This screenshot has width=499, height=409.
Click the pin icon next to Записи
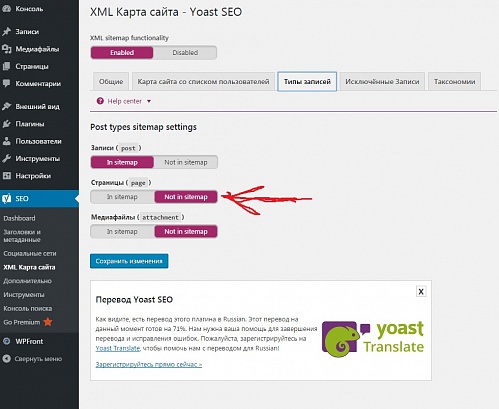click(x=6, y=32)
